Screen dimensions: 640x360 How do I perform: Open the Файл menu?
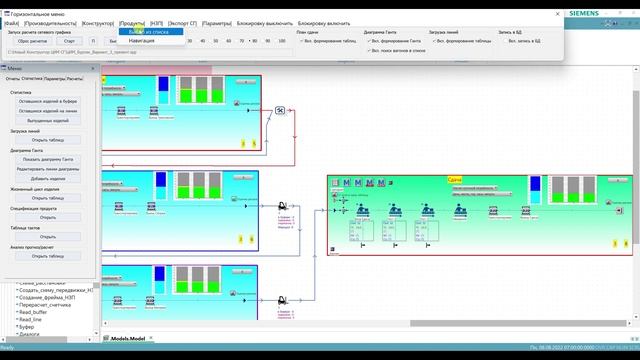[x=11, y=24]
